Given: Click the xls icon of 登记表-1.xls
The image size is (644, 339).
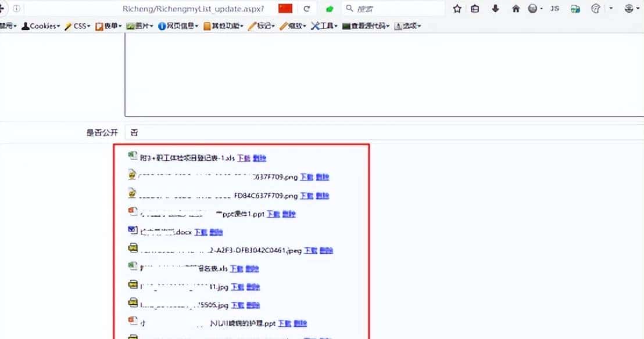Looking at the screenshot, I should coord(133,156).
